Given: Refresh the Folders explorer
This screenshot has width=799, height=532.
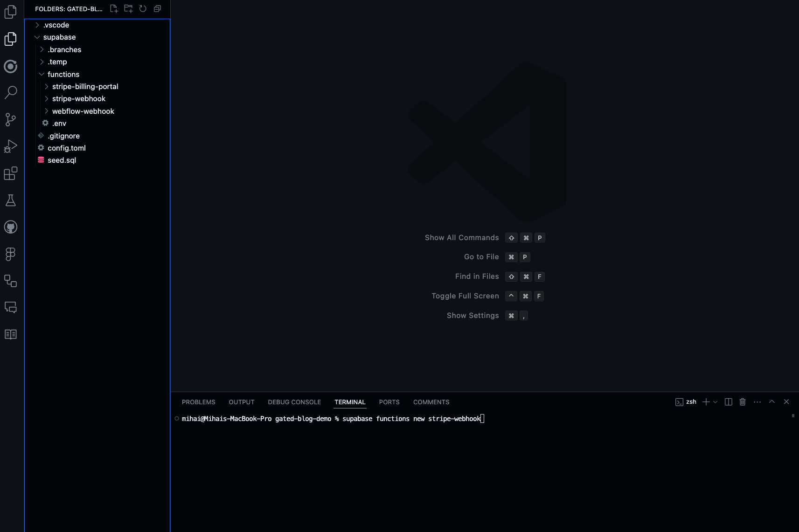Looking at the screenshot, I should (x=143, y=8).
